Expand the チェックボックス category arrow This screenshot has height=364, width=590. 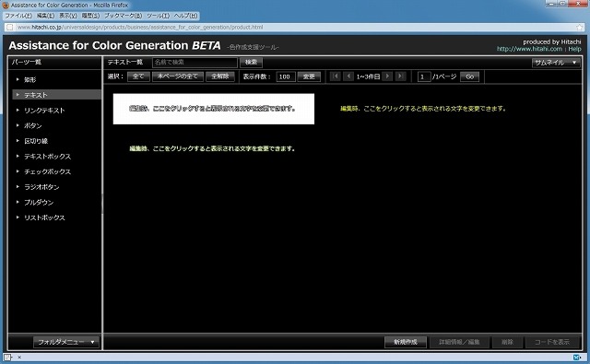(18, 171)
